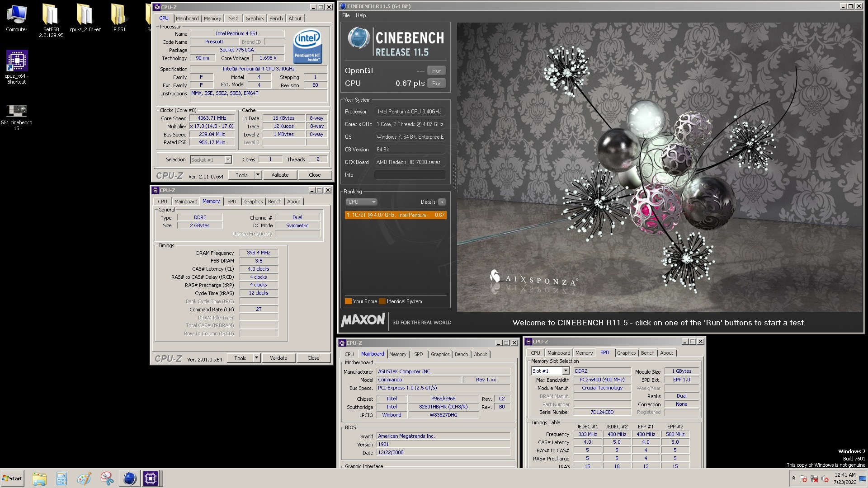Open Paint from the taskbar
Viewport: 868px width, 488px height.
pyautogui.click(x=84, y=479)
